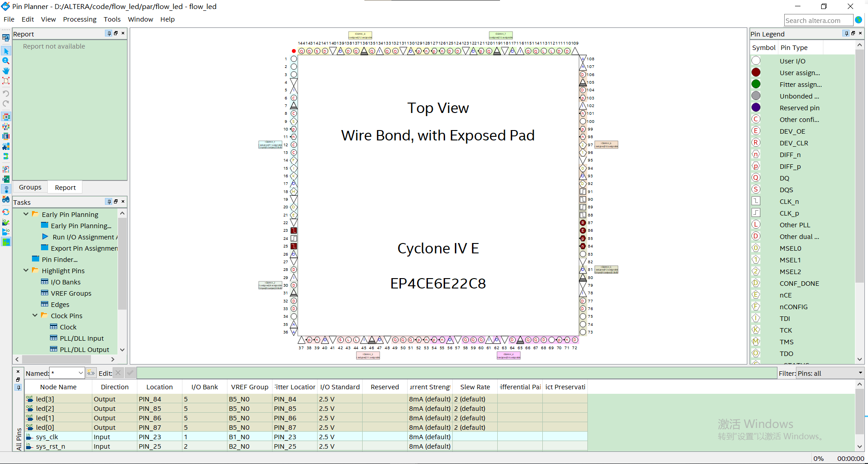Open the Help menu
Image resolution: width=868 pixels, height=464 pixels.
[x=168, y=19]
